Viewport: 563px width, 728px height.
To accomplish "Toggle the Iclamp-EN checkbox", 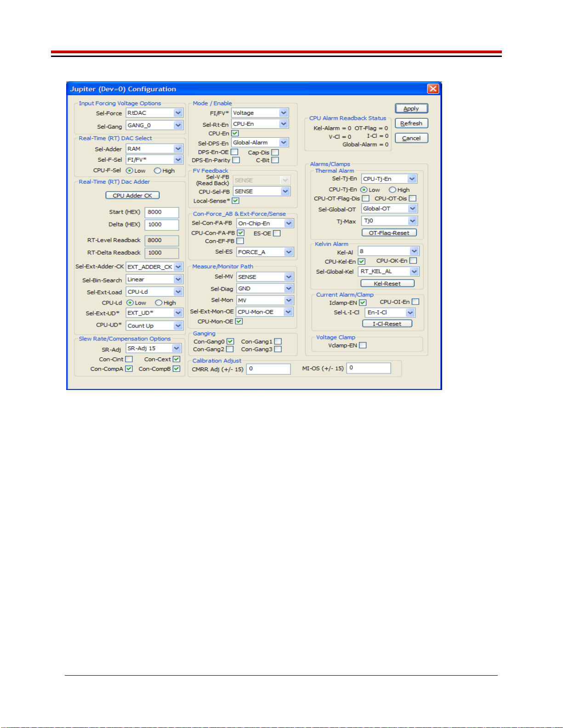I will point(363,302).
